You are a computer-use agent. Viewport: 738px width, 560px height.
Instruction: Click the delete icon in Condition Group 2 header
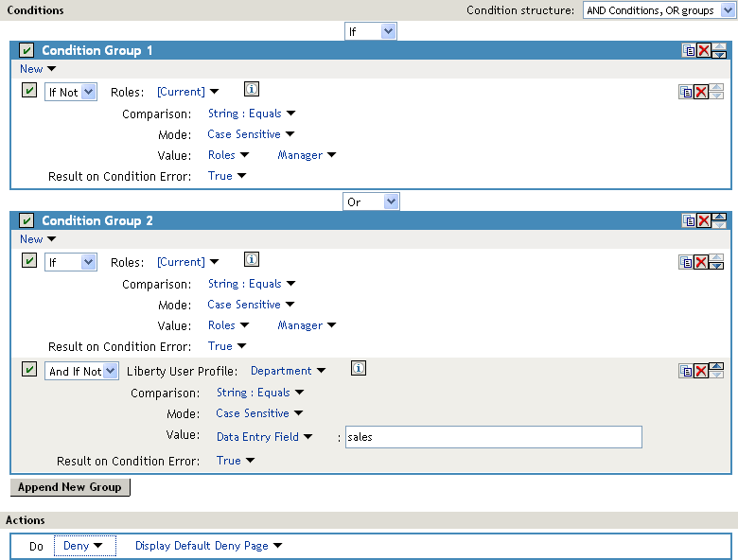[x=704, y=220]
